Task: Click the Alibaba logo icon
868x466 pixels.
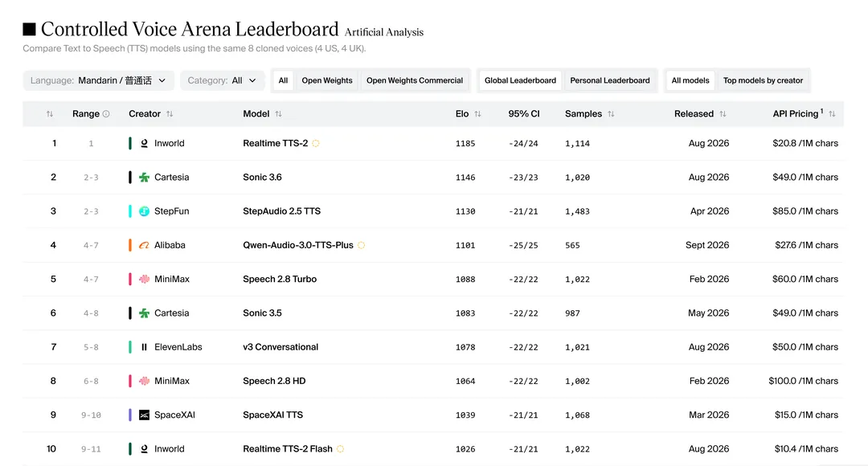Action: tap(144, 245)
